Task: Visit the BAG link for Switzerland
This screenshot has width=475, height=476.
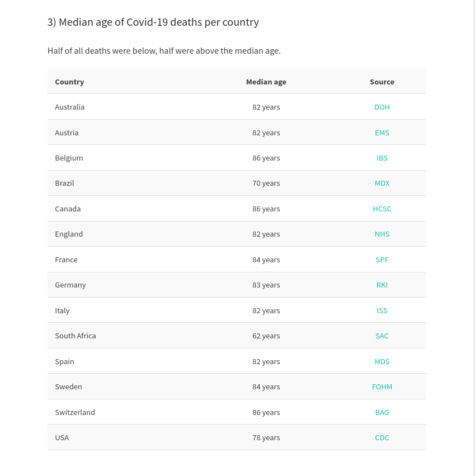Action: point(382,413)
